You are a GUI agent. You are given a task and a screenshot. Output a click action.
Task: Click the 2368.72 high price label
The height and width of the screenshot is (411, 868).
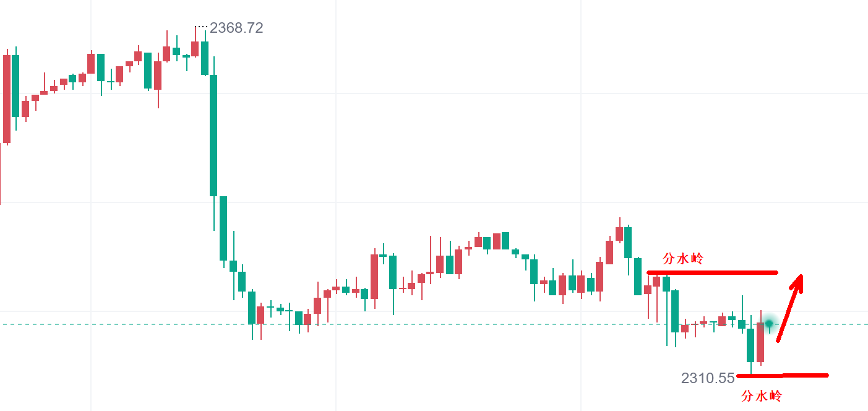(236, 28)
